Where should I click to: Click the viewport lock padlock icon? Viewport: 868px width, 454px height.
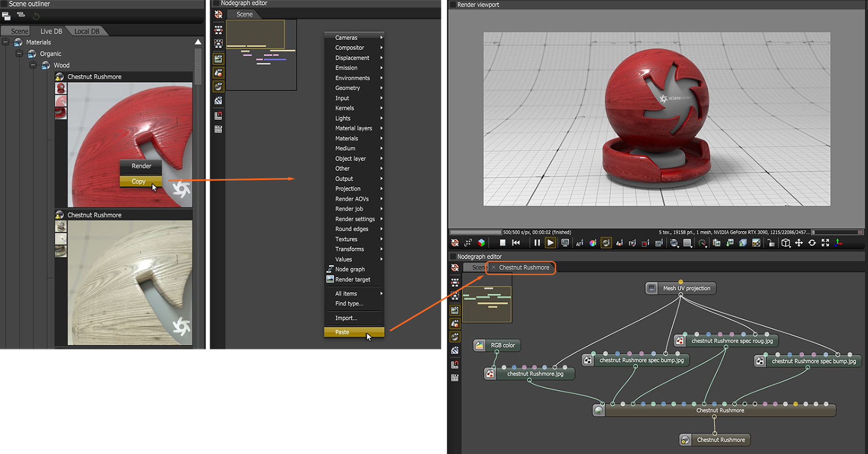(x=771, y=243)
